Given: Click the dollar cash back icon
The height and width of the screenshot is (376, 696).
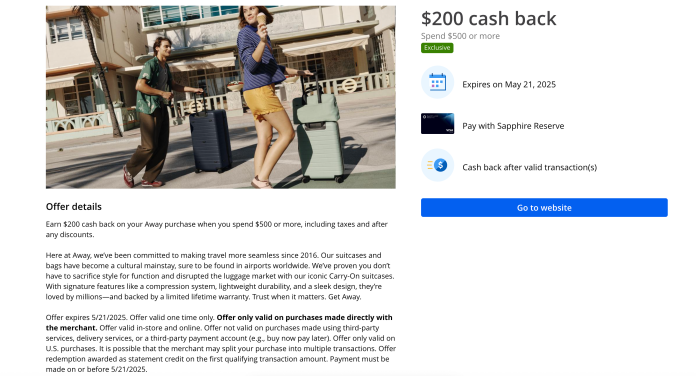Looking at the screenshot, I should coord(437,165).
